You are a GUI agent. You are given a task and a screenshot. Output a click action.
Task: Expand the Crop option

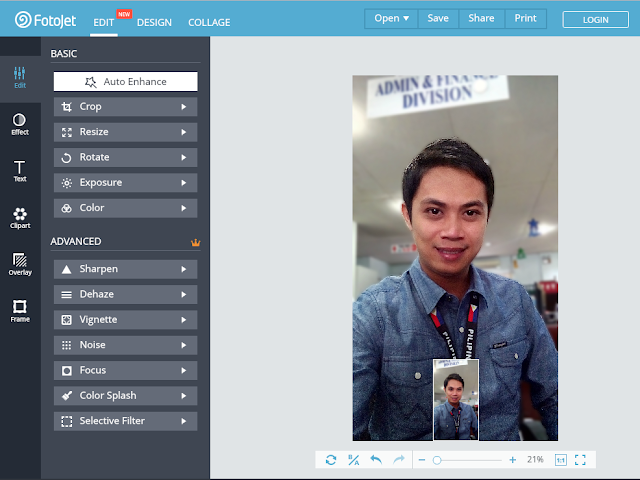(125, 107)
